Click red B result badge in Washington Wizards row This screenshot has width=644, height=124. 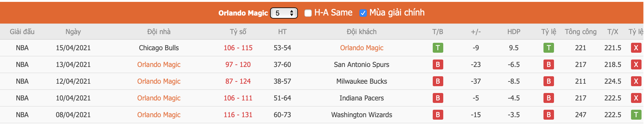(x=438, y=115)
